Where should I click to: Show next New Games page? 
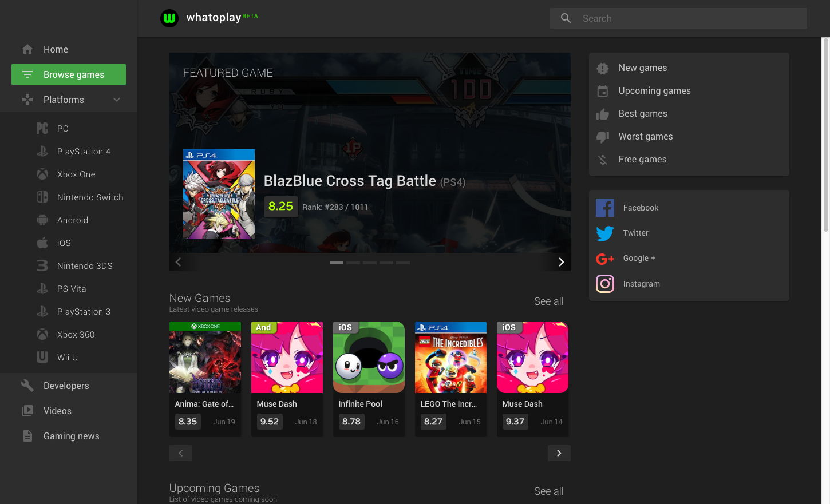coord(559,453)
